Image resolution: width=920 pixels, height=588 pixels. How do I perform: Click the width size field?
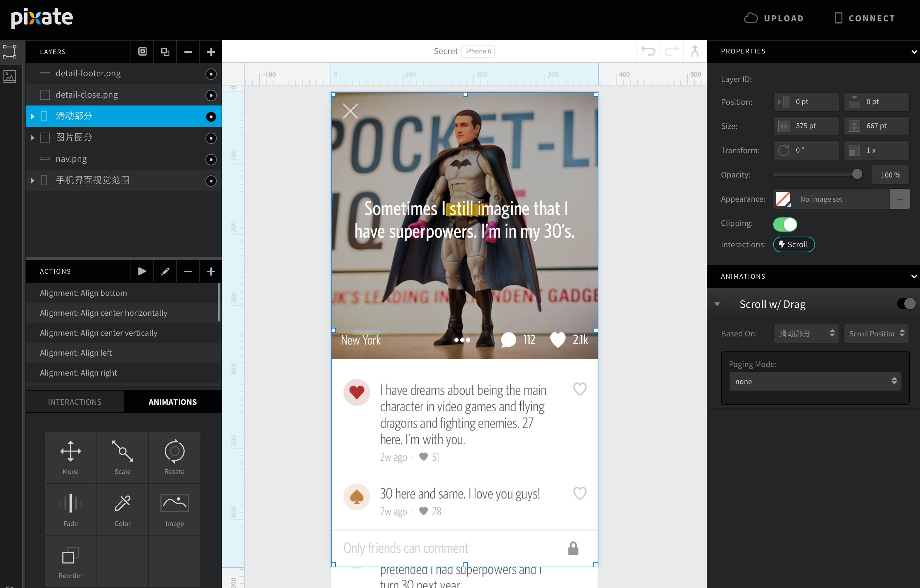[806, 125]
